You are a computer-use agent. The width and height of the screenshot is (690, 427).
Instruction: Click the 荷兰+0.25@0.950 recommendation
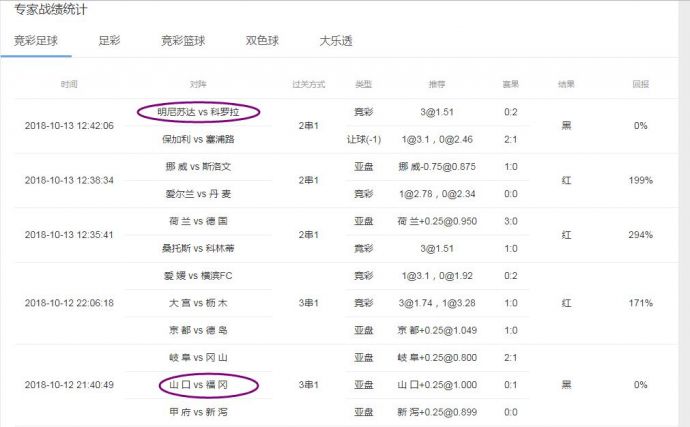[437, 221]
